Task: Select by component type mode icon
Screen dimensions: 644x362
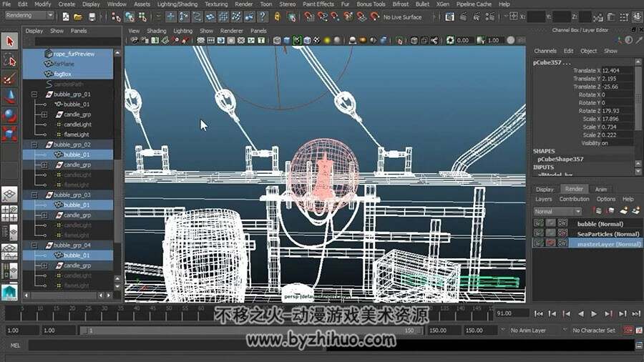Action: [142, 17]
